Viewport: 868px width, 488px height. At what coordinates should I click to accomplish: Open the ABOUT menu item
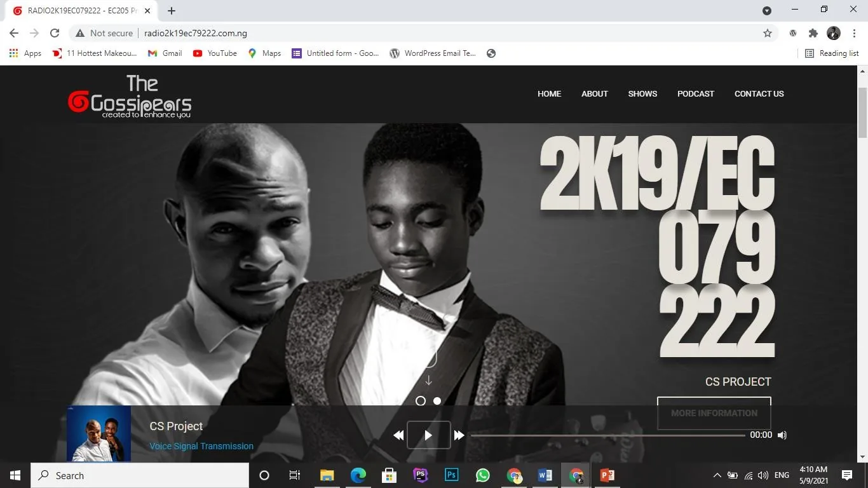click(x=595, y=93)
